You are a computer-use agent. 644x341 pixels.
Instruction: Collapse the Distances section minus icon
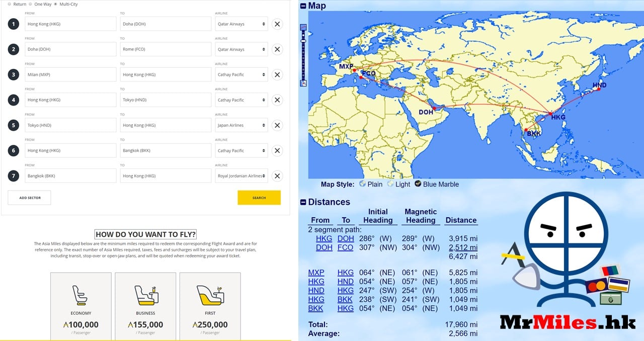303,202
